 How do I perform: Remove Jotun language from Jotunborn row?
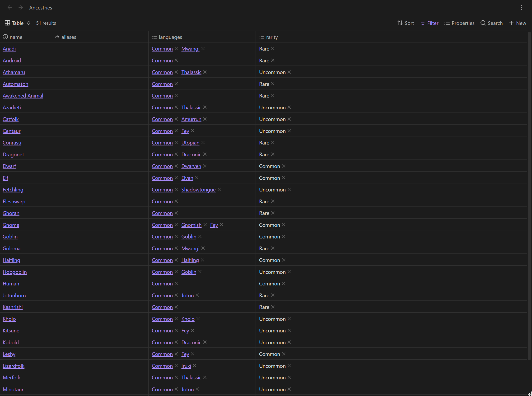[x=197, y=295]
